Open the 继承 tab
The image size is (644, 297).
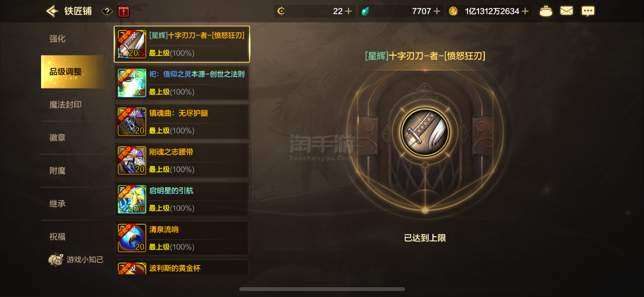[57, 204]
